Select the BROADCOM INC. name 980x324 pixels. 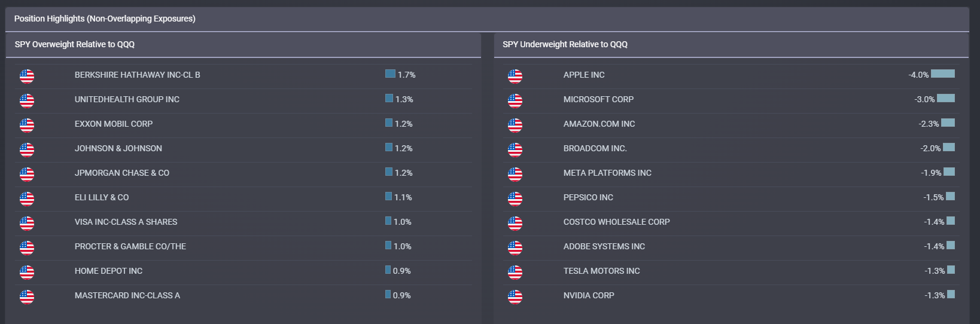pos(595,148)
